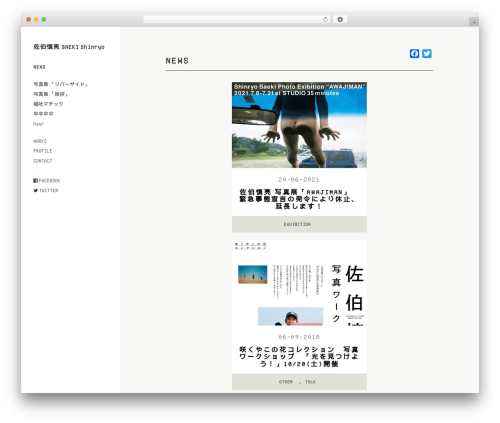500x423 pixels.
Task: Select PROFILE in the sidebar menu
Action: (x=43, y=151)
